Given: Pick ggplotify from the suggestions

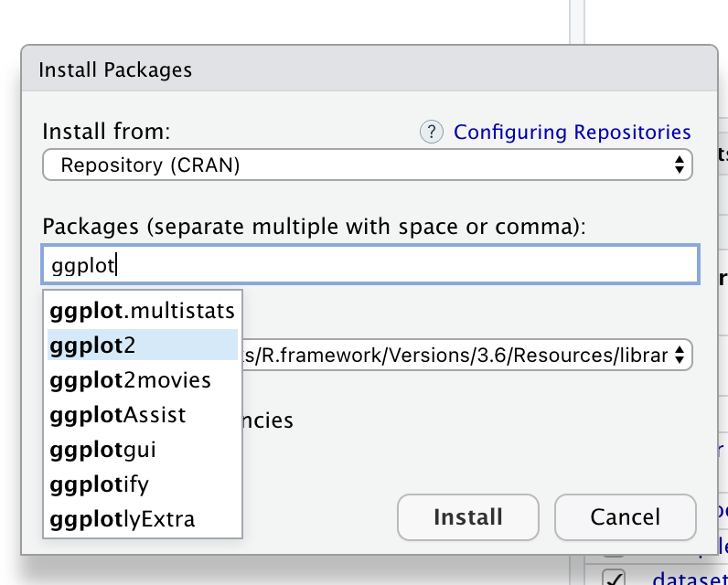Looking at the screenshot, I should point(143,484).
